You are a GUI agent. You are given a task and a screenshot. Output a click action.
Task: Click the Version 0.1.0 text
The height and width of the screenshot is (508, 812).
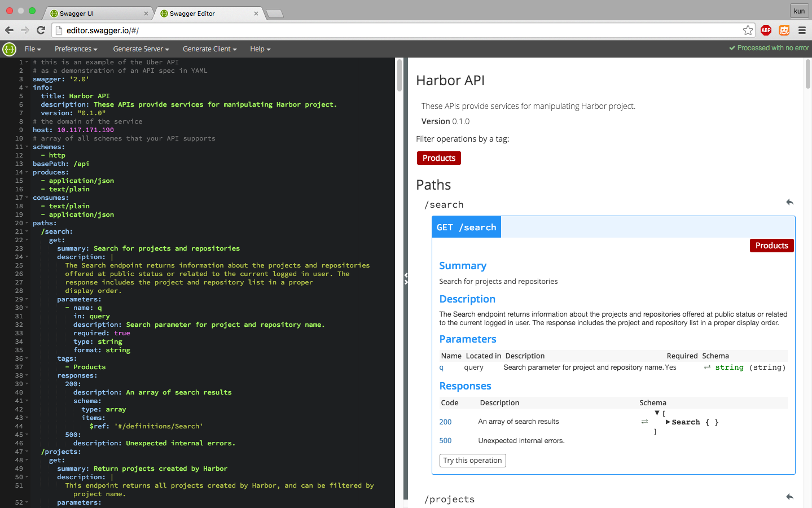(x=445, y=121)
